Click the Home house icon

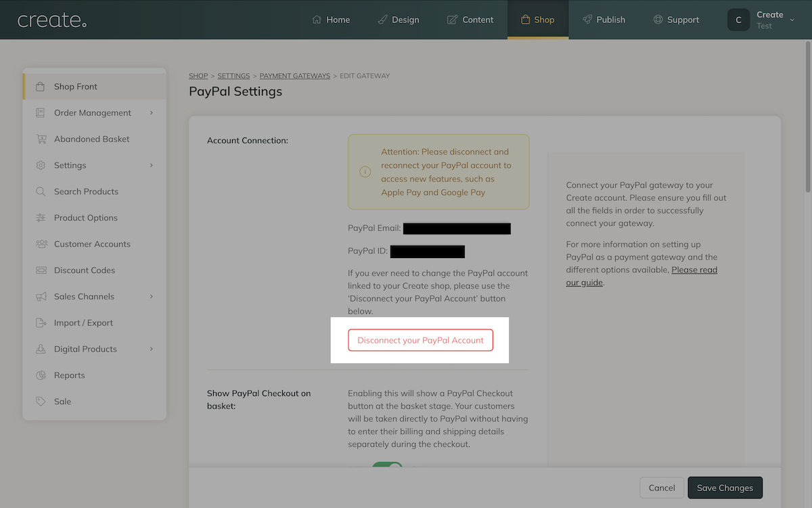tap(317, 20)
